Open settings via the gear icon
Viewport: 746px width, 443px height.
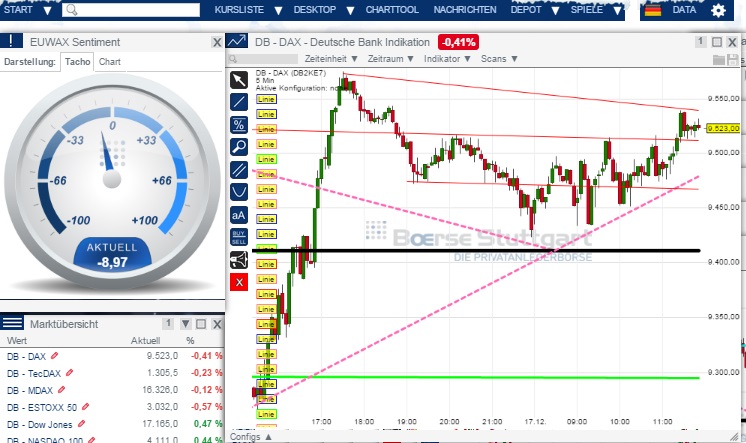(x=718, y=10)
